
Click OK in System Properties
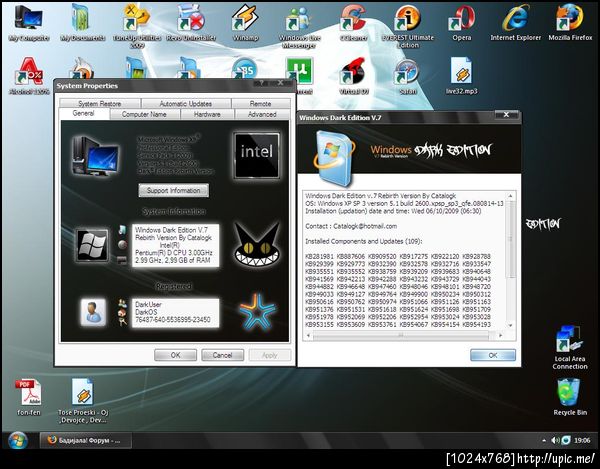coord(175,355)
